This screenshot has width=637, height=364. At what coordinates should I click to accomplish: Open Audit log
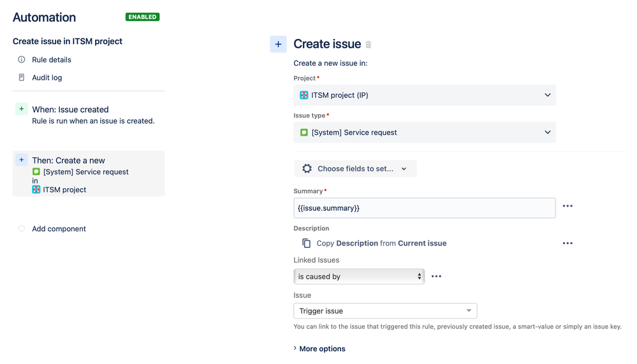coord(47,77)
